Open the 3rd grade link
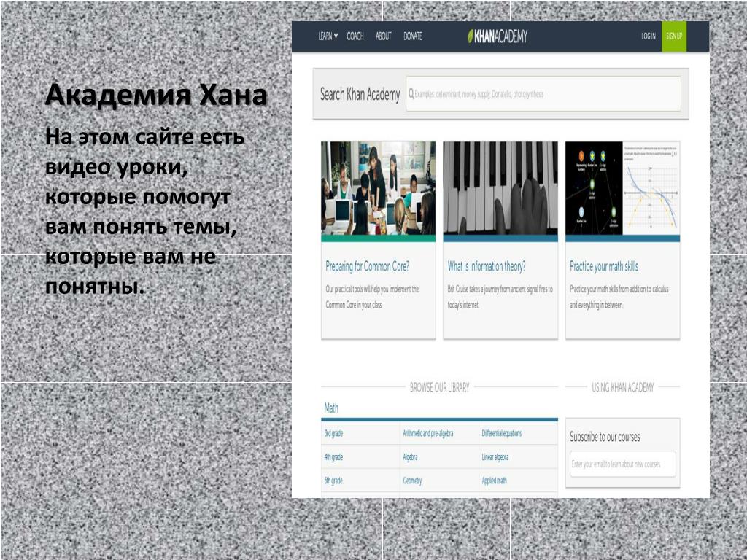The height and width of the screenshot is (560, 747). pos(333,433)
